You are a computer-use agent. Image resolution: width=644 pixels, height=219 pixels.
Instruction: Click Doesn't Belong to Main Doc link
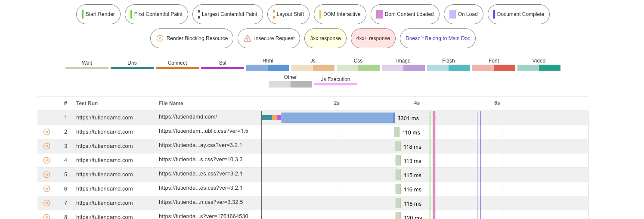point(437,38)
